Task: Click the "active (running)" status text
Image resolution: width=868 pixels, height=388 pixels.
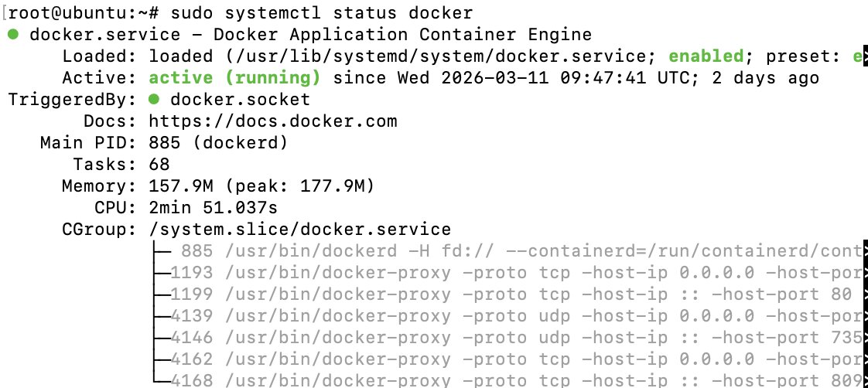Action: point(234,78)
